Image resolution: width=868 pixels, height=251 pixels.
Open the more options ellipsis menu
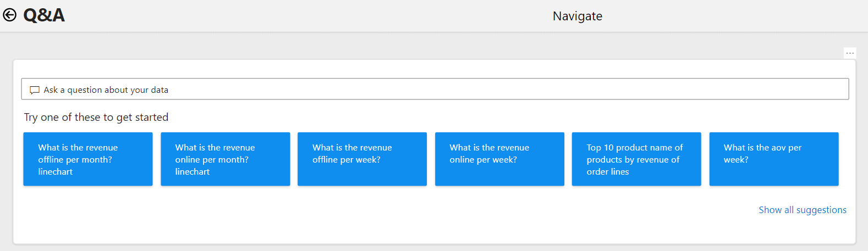pyautogui.click(x=850, y=53)
